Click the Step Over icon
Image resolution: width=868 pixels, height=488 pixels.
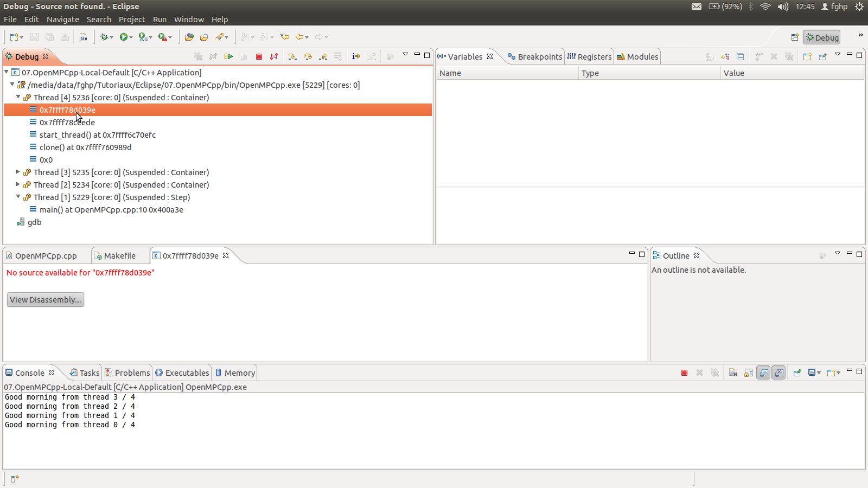click(x=308, y=56)
